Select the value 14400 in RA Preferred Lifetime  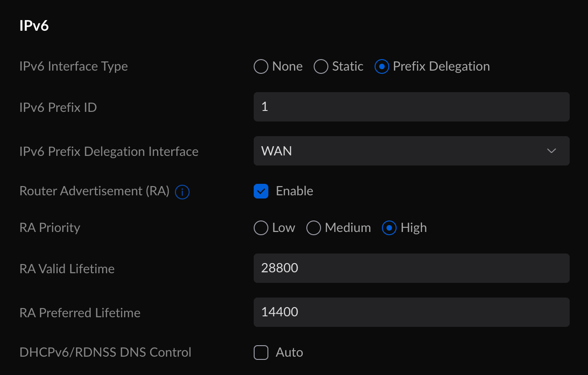[x=279, y=312]
